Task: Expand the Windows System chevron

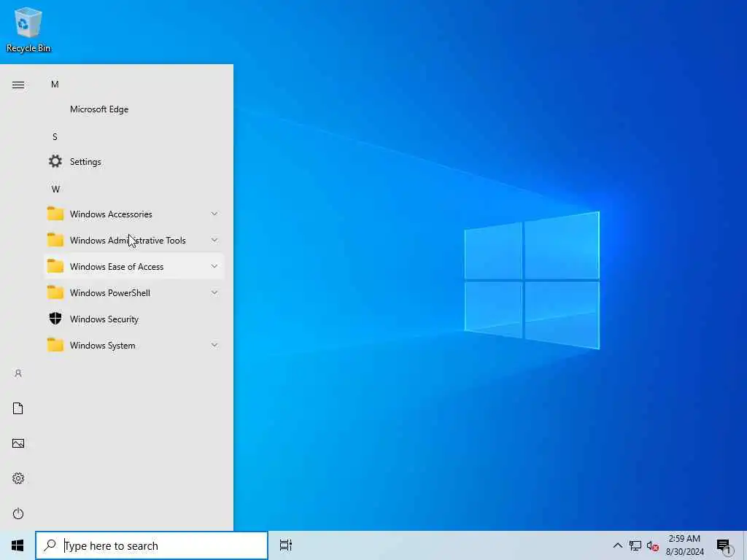Action: (x=214, y=345)
